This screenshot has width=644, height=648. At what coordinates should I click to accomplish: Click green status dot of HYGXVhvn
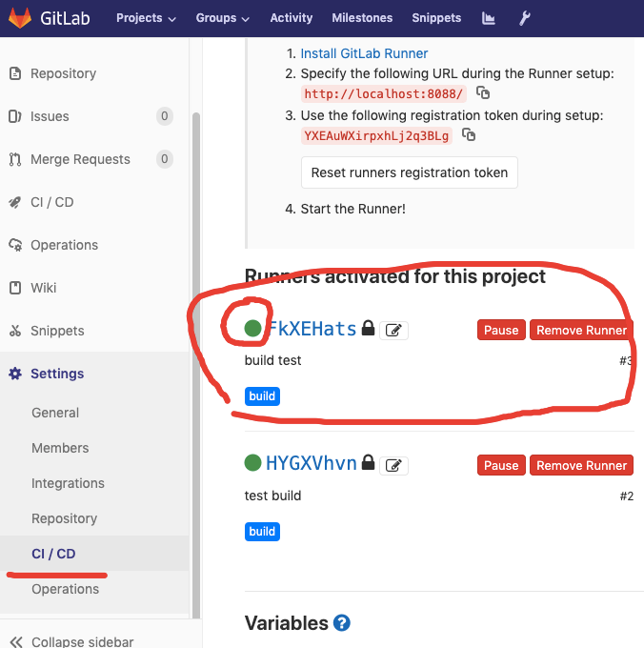(x=252, y=462)
